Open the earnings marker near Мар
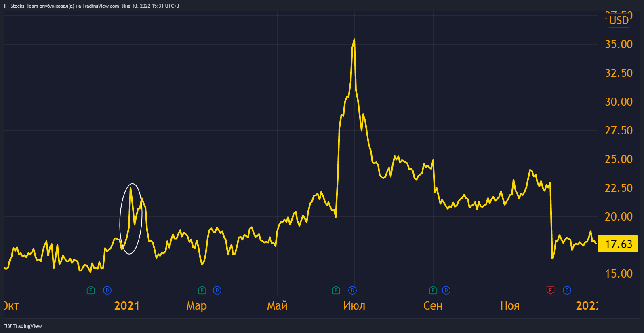 202,290
